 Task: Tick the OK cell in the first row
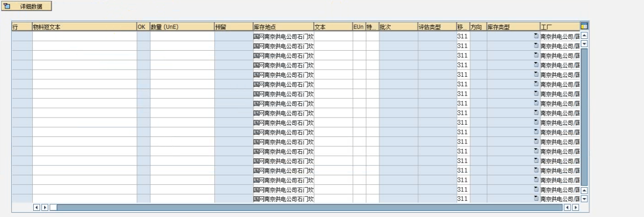tap(143, 36)
